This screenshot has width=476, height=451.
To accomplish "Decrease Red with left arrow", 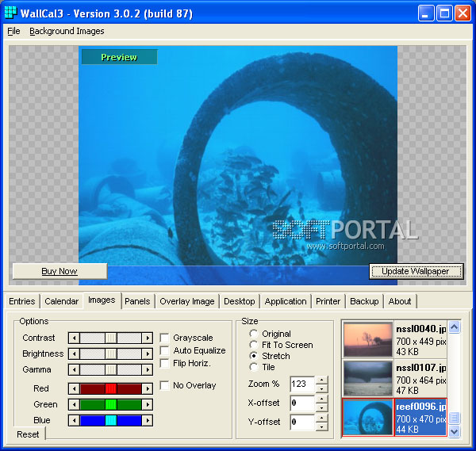I will [74, 388].
